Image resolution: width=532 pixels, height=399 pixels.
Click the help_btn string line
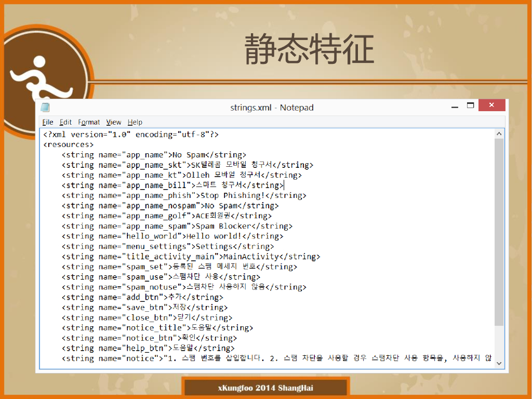(x=148, y=349)
